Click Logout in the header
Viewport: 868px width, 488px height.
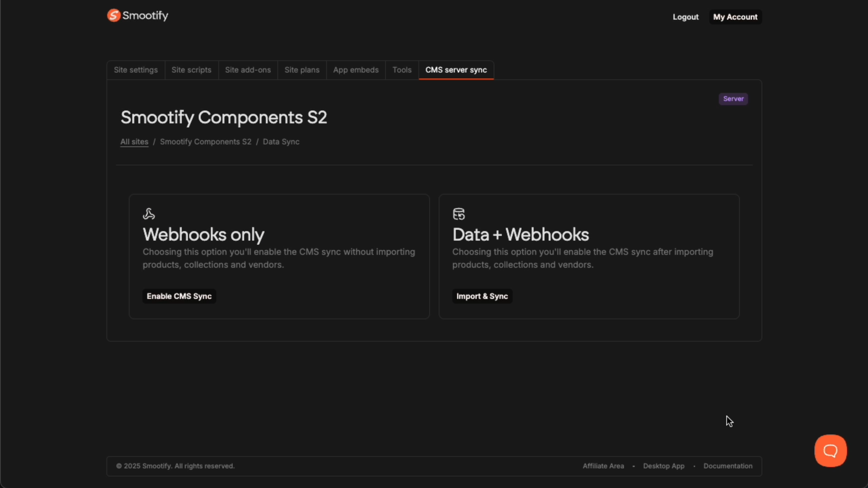coord(685,17)
